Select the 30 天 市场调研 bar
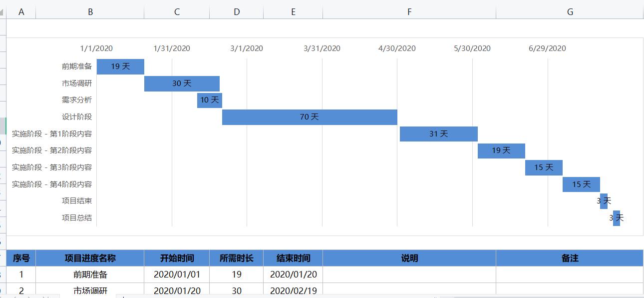644x298 pixels. pos(182,83)
